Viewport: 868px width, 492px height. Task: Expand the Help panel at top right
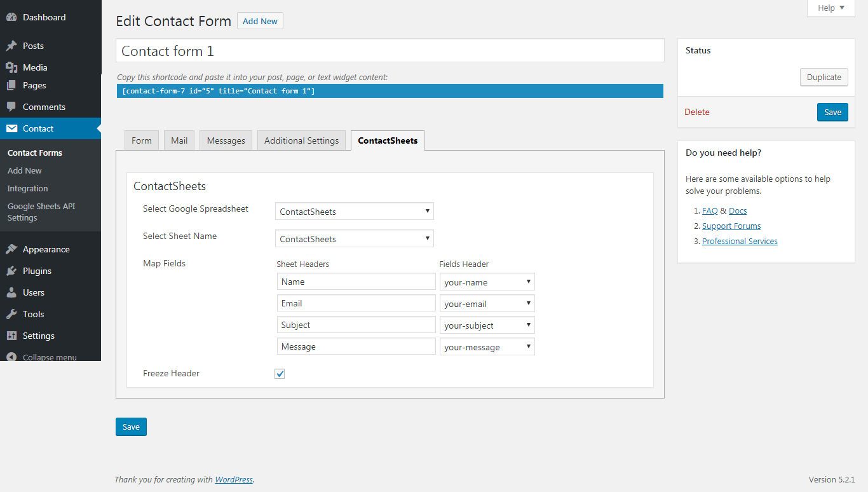(x=831, y=8)
